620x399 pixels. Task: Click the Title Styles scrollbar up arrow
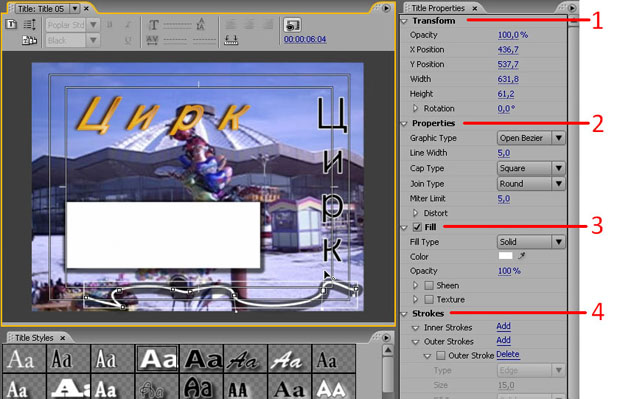pos(388,350)
